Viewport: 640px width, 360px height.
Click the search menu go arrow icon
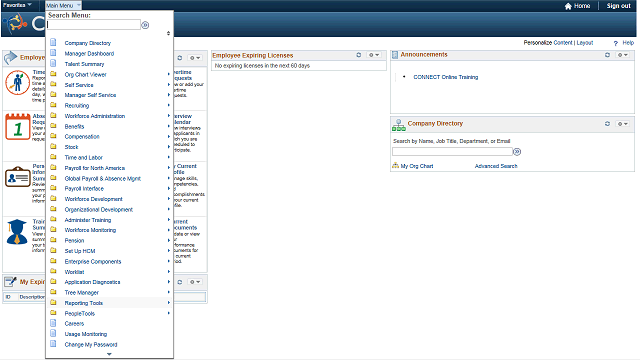pos(145,25)
